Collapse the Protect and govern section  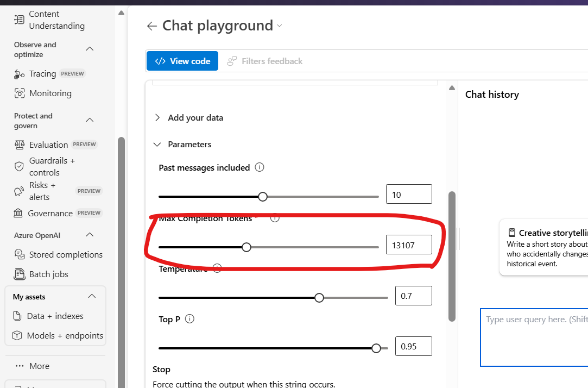click(90, 120)
